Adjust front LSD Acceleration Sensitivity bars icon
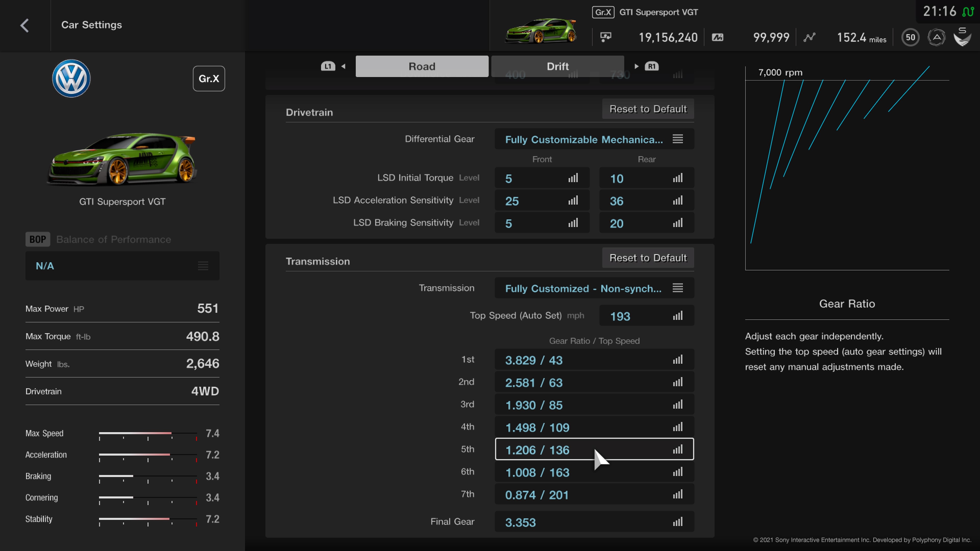980x551 pixels. [573, 201]
